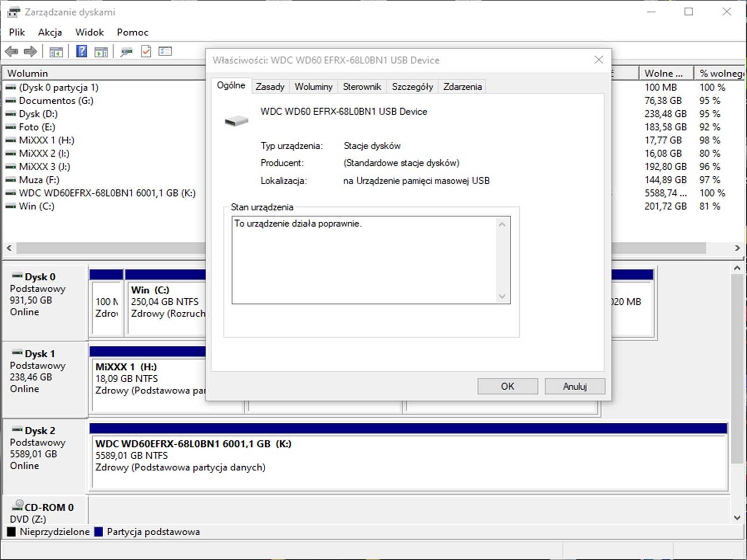The image size is (747, 560).
Task: Click the rescan disks toolbar icon
Action: pos(127,52)
